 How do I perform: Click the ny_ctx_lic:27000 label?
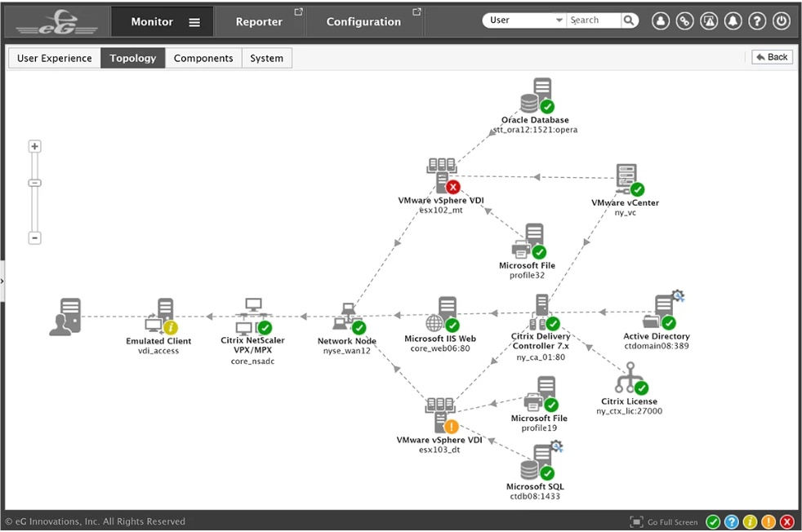(x=629, y=411)
